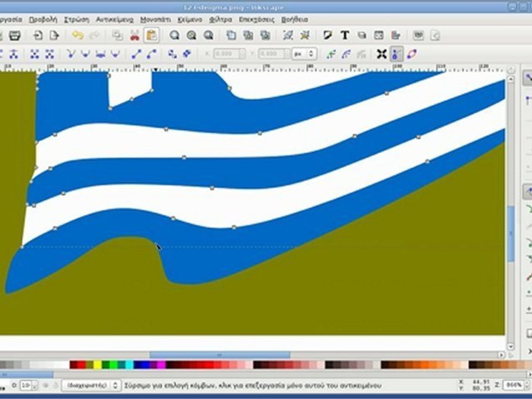Click the horizontal canvas scrollbar thumb
Viewport: 532px width, 399px height.
220,355
